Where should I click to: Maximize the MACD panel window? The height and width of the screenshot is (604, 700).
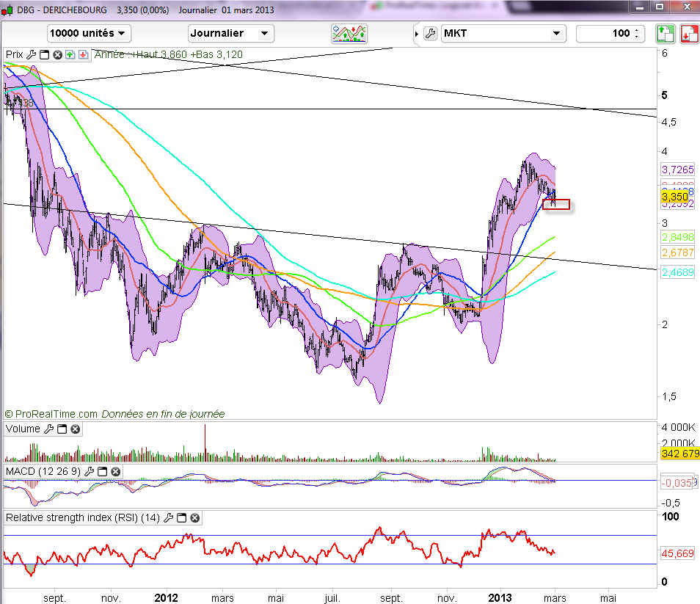103,470
